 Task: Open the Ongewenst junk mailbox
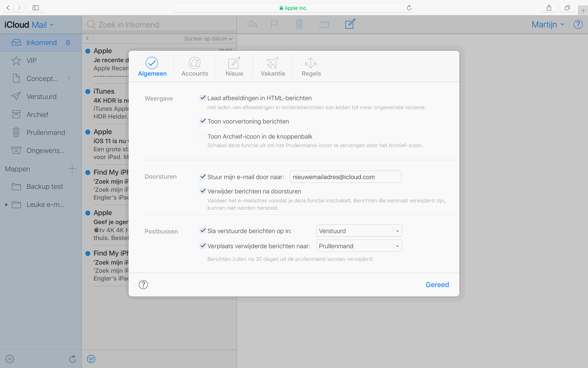(x=41, y=151)
